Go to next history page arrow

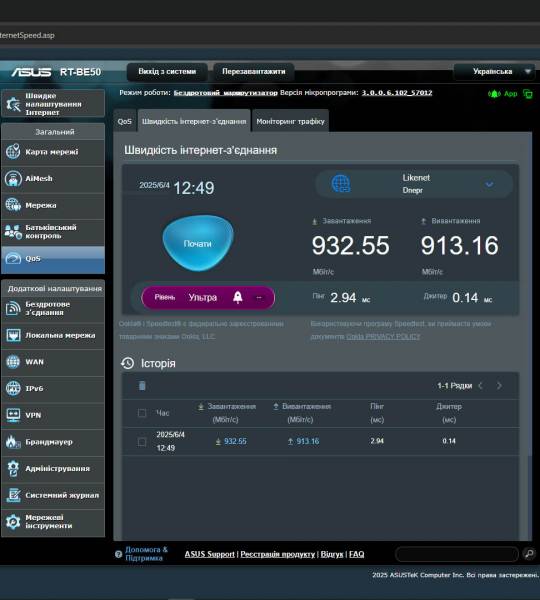(x=499, y=386)
